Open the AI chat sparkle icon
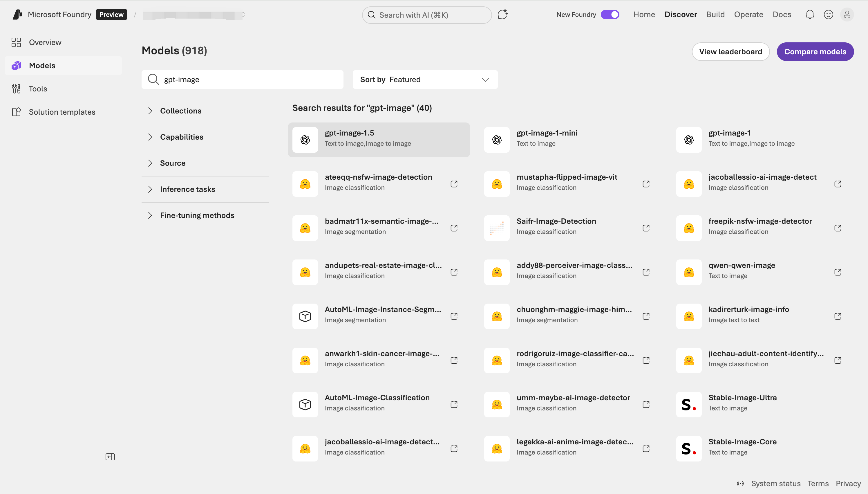 click(502, 15)
